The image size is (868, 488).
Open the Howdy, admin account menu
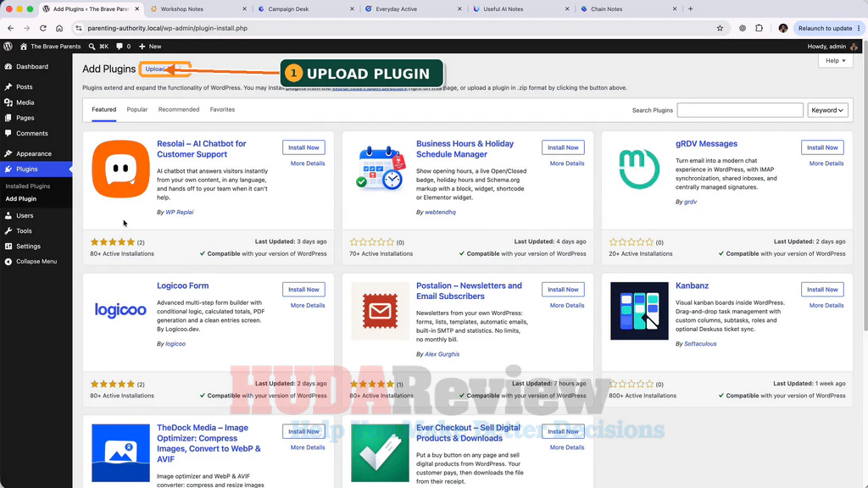[x=832, y=47]
